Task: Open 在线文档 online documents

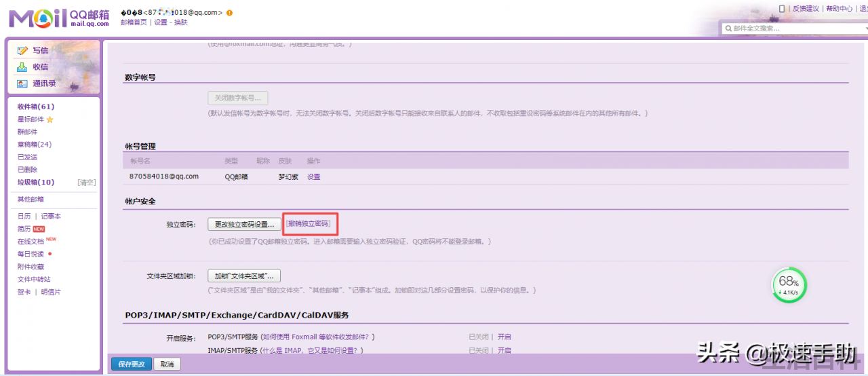Action: coord(31,241)
